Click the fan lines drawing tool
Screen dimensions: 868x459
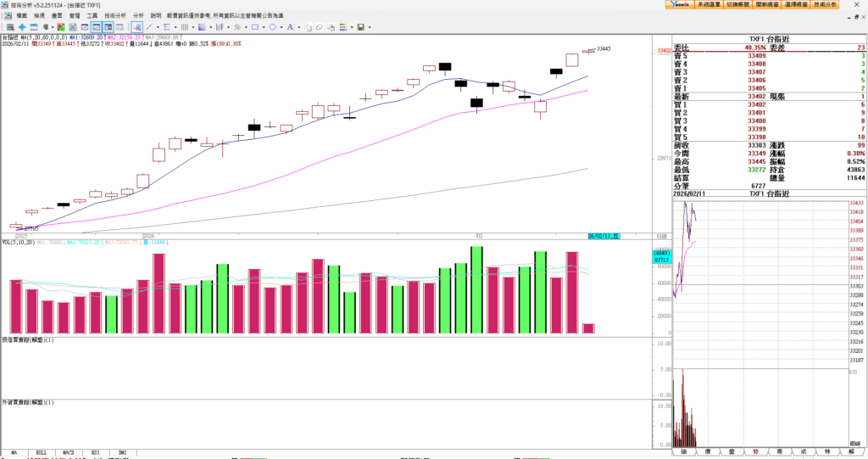tap(202, 27)
